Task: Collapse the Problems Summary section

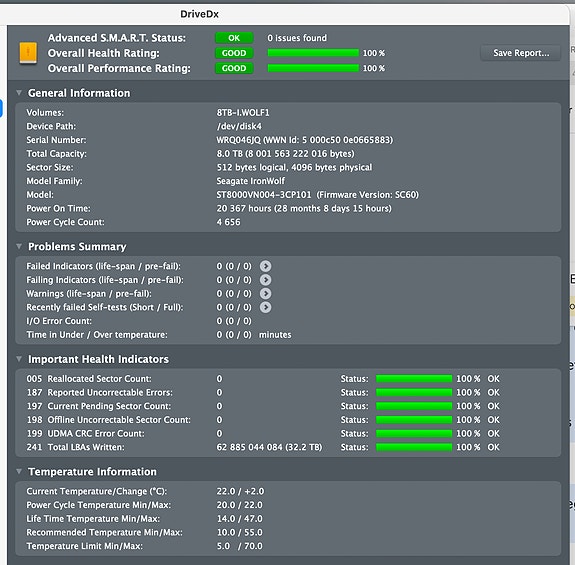Action: tap(19, 246)
